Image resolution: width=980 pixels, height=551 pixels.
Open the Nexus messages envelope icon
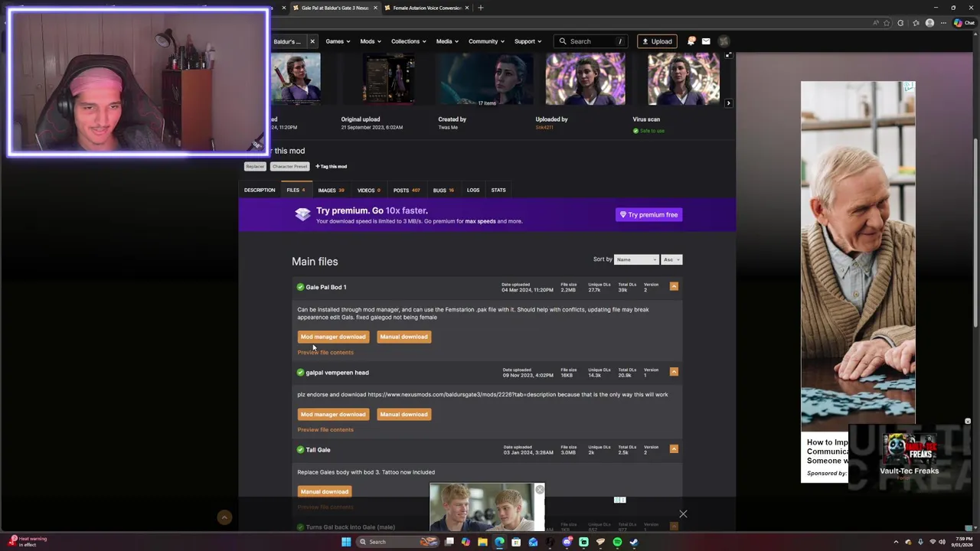(x=706, y=41)
